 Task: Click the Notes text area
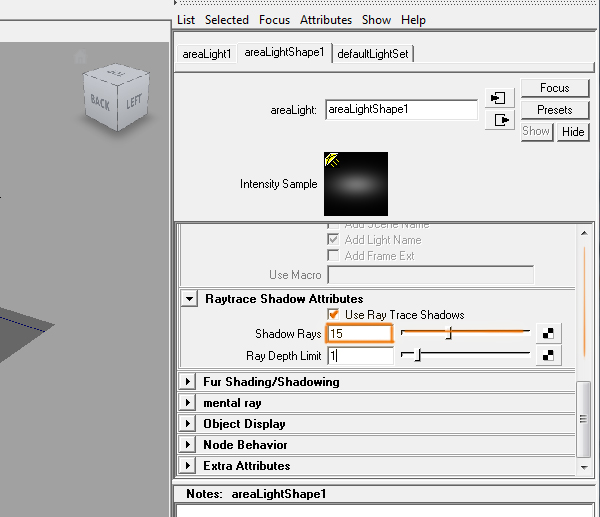(385, 511)
